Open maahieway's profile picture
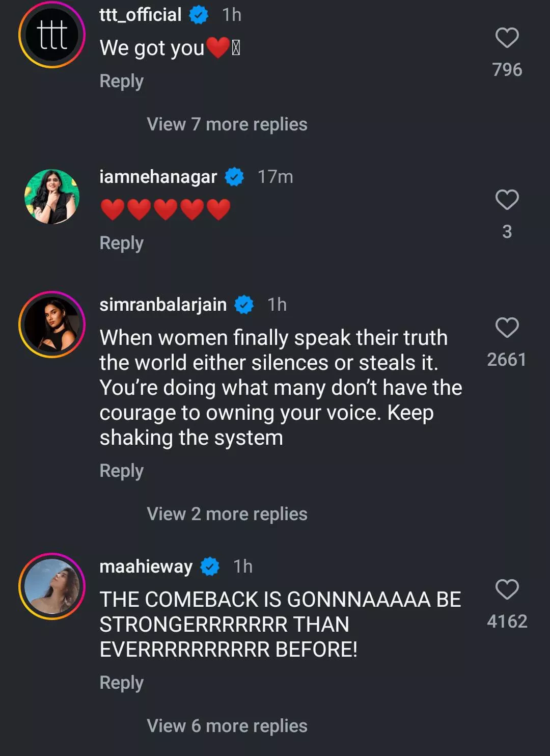The width and height of the screenshot is (550, 756). pos(52,586)
